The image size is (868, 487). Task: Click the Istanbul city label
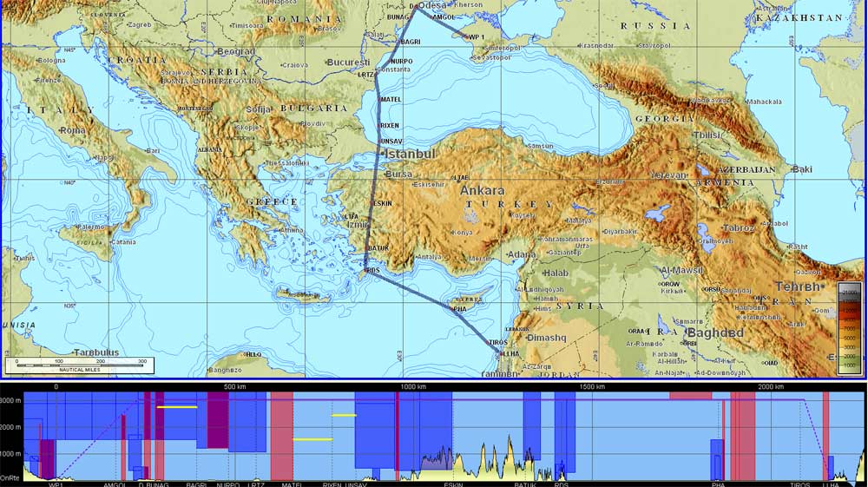(x=410, y=155)
